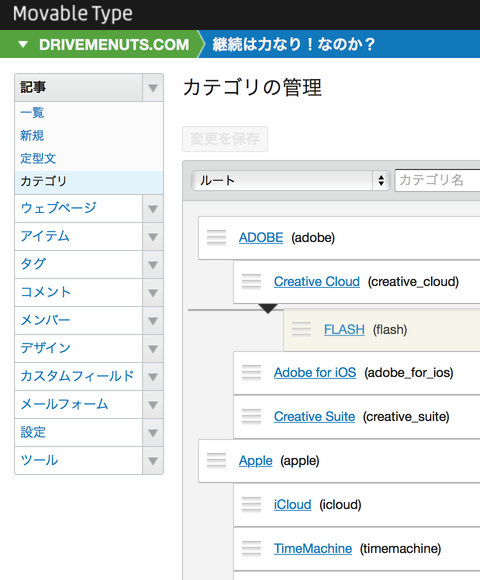The width and height of the screenshot is (480, 580).
Task: Open the メールフォーム menu section
Action: 78,404
